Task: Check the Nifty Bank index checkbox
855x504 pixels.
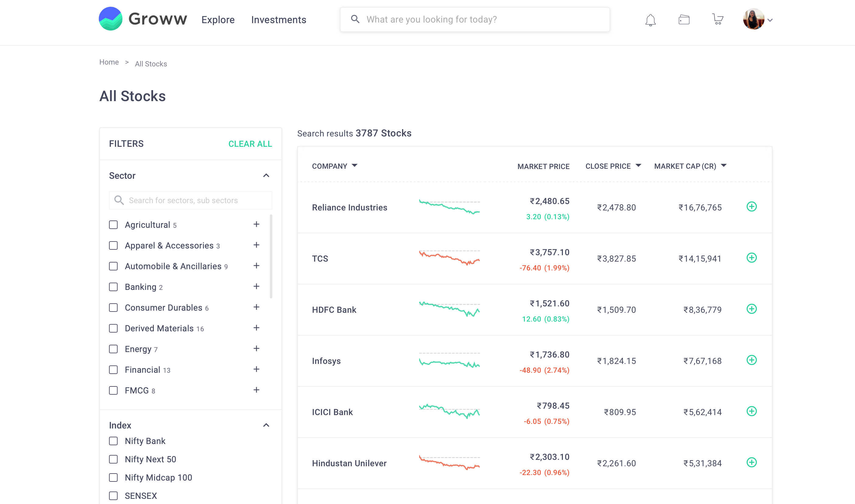Action: 113,441
